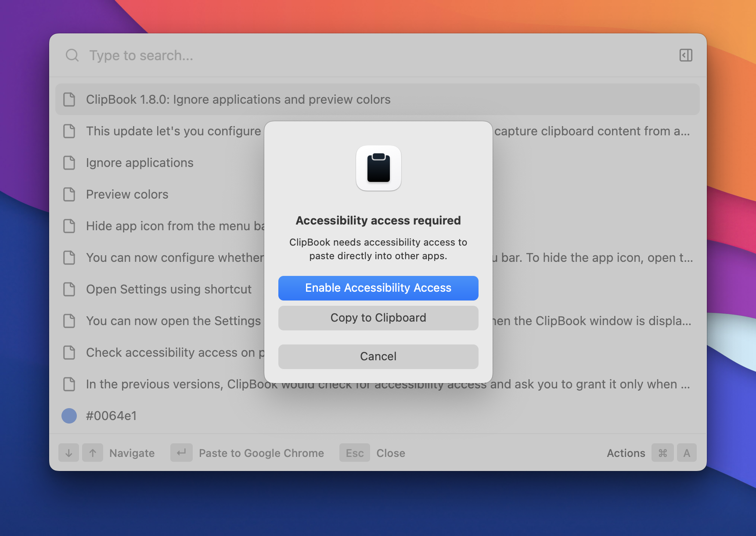
Task: Click 'Accessibility access required' heading
Action: (x=378, y=221)
